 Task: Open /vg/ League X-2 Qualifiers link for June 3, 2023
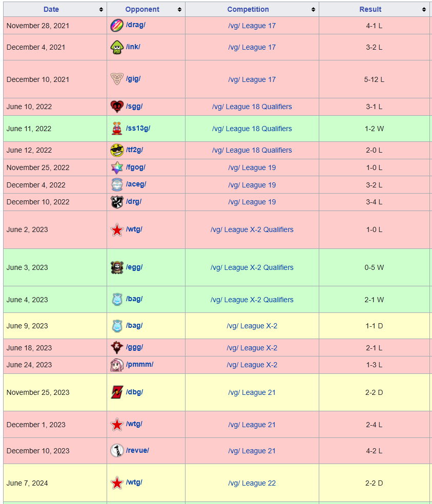(252, 267)
